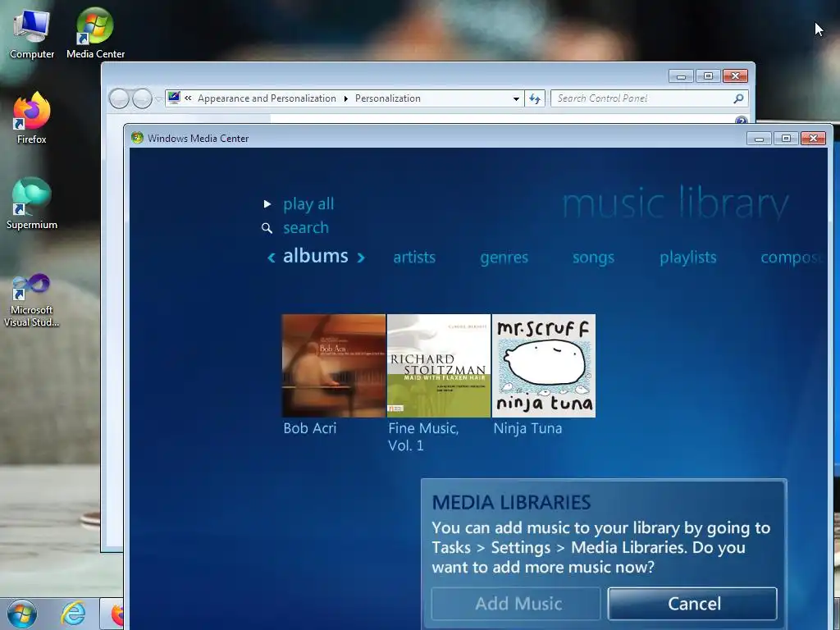Switch to the genres tab
This screenshot has width=840, height=630.
[x=504, y=258]
